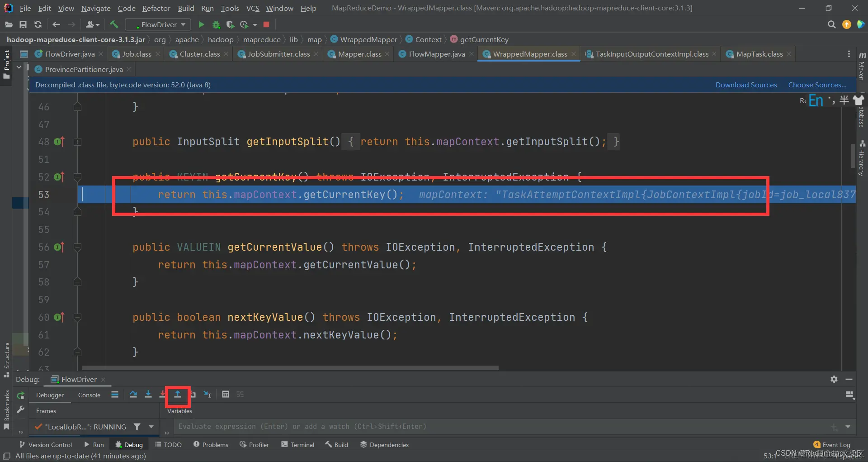The image size is (868, 462).
Task: Open the Version Control tool window
Action: (x=45, y=445)
